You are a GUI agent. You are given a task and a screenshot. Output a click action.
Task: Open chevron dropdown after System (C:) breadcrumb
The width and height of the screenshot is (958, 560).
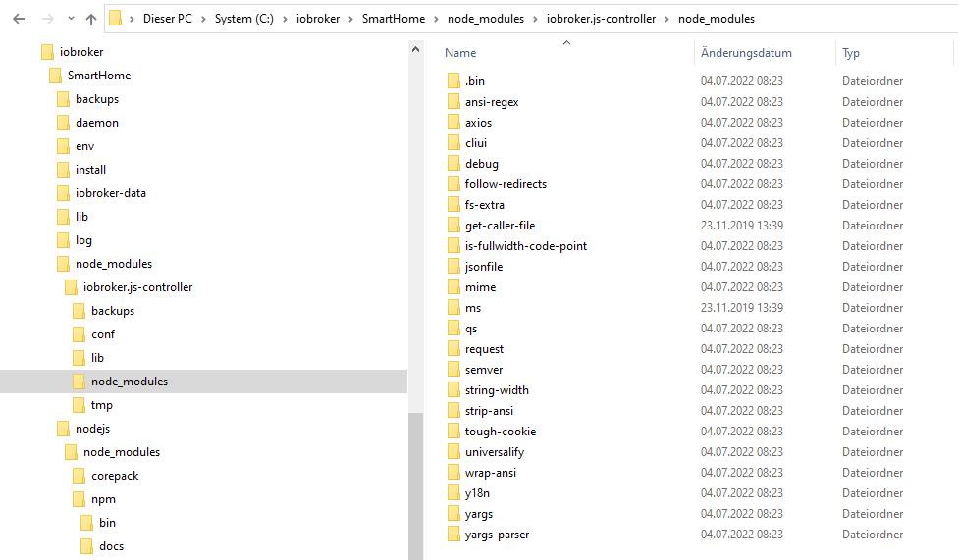[285, 19]
